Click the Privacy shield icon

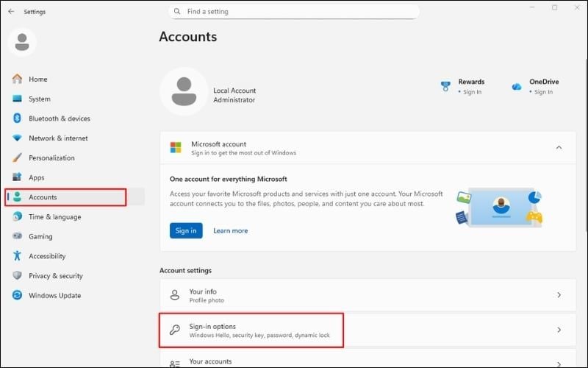(x=17, y=275)
